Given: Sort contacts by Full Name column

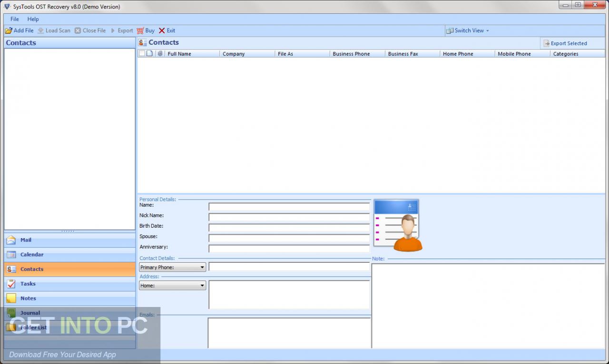Looking at the screenshot, I should point(192,54).
